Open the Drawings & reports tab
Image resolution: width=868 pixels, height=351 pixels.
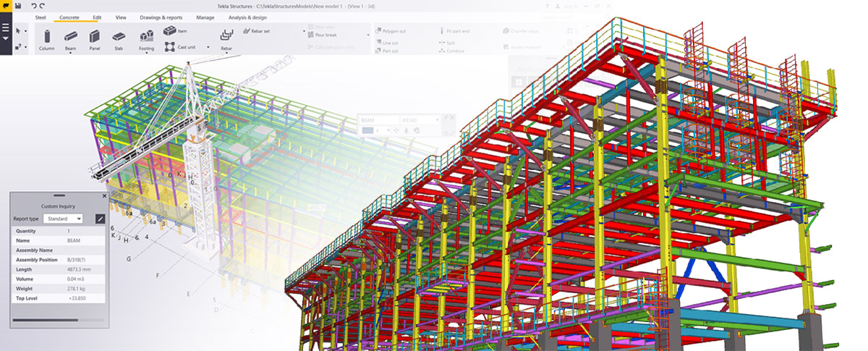point(160,17)
